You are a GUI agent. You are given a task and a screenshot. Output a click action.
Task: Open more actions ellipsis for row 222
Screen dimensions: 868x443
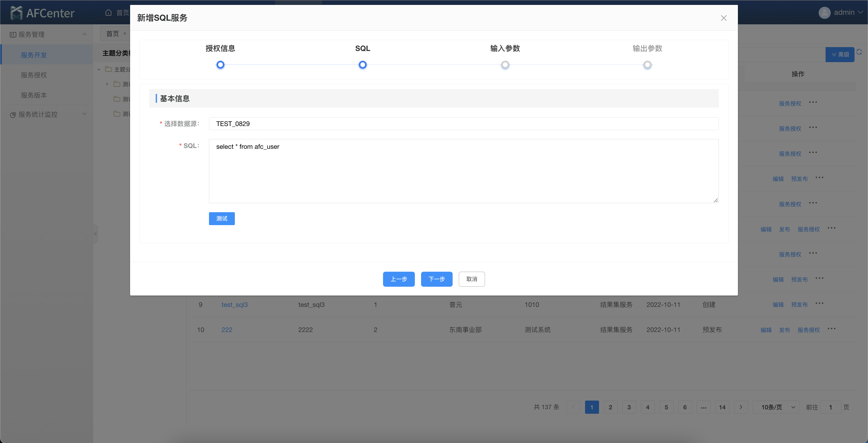[x=831, y=328]
